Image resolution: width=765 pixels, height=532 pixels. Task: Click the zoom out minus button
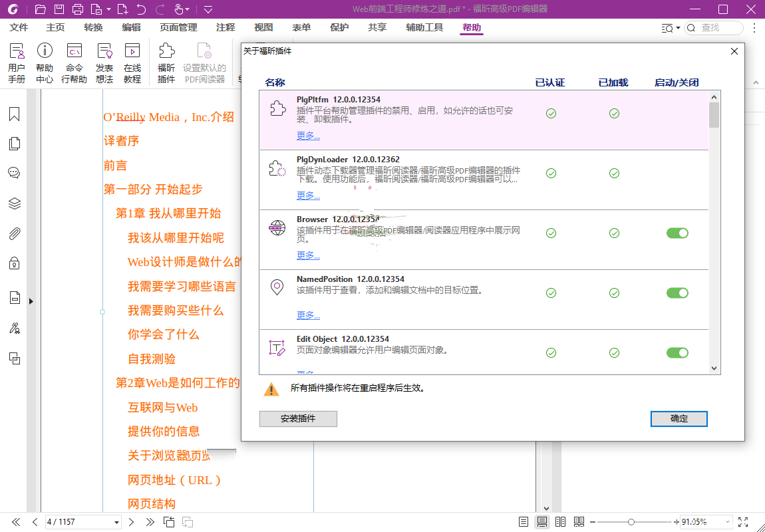[x=593, y=522]
